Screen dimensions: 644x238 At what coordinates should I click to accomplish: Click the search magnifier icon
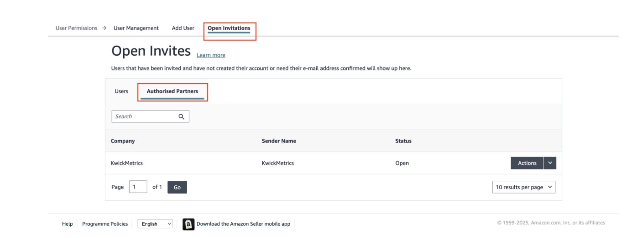click(x=181, y=116)
